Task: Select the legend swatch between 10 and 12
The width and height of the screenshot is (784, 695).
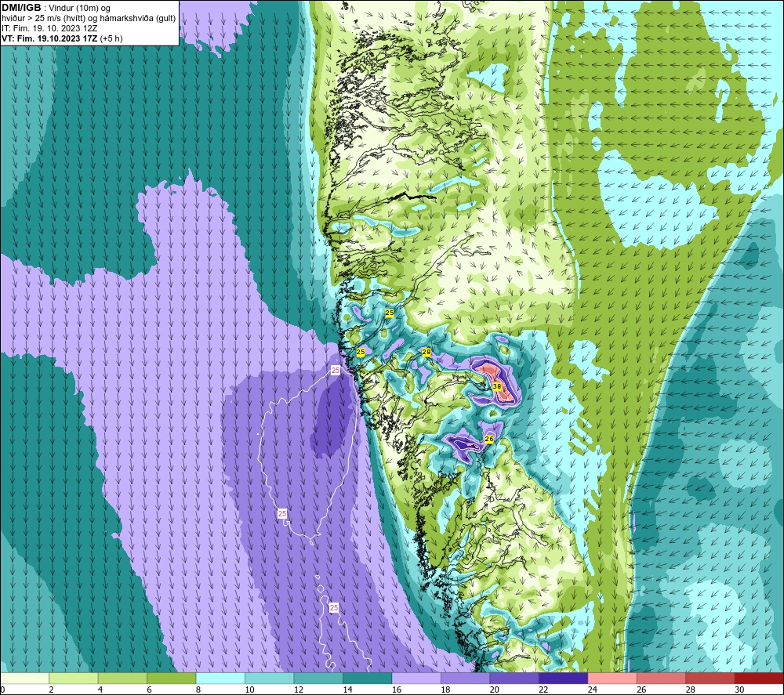Action: (270, 678)
